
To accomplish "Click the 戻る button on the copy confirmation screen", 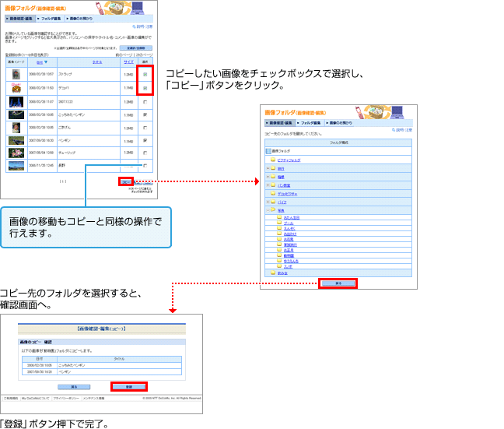I will pos(74,387).
